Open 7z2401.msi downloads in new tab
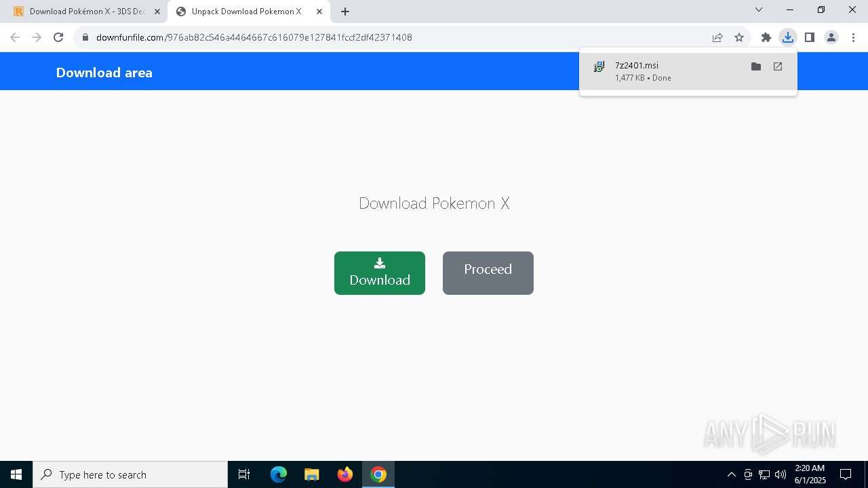Image resolution: width=868 pixels, height=488 pixels. click(778, 66)
